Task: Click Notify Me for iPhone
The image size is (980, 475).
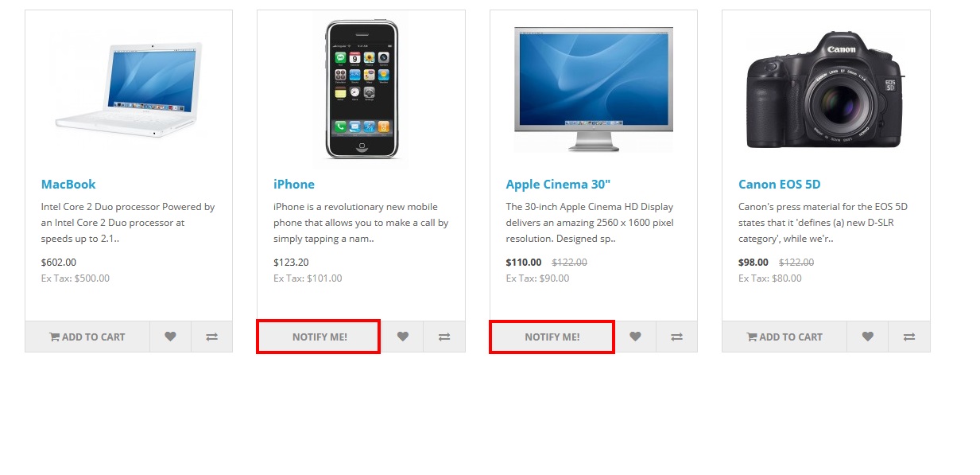Action: click(x=319, y=337)
